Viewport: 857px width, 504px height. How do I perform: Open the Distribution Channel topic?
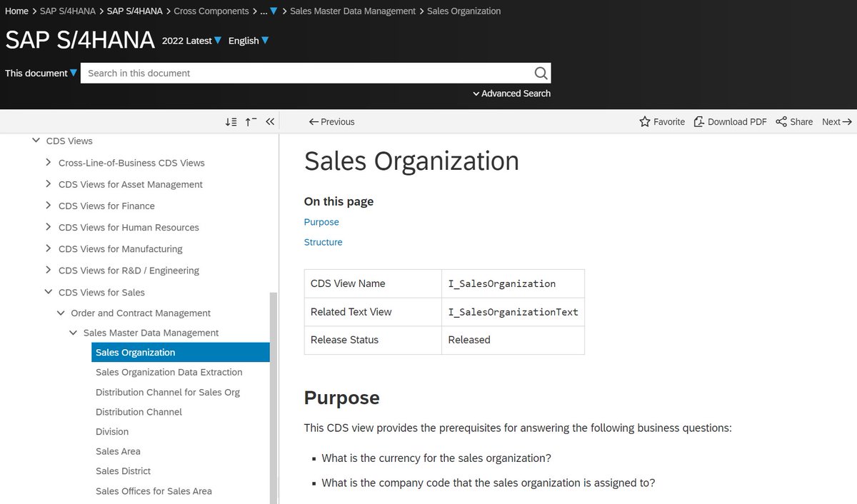click(139, 412)
